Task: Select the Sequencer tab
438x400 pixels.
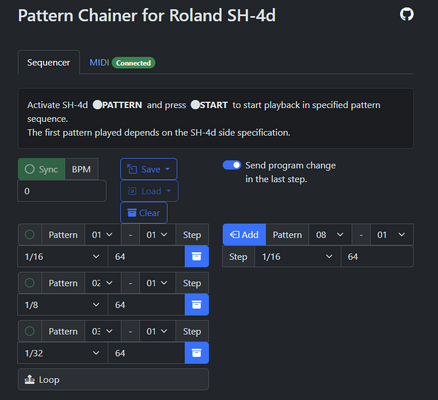Action: click(x=49, y=62)
